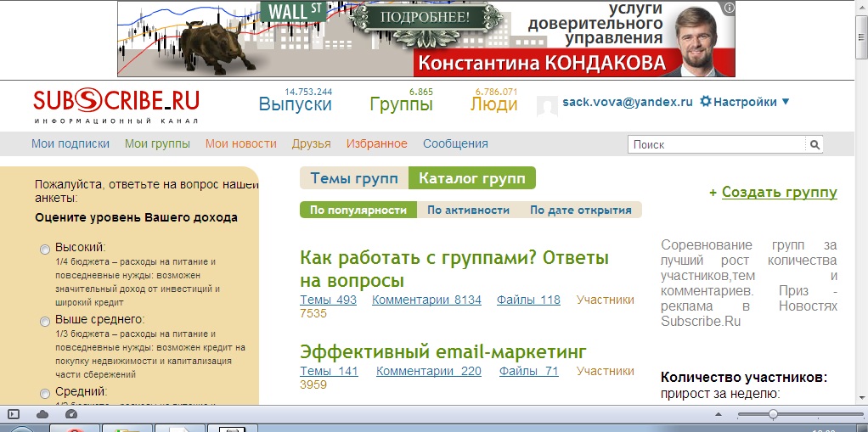Open the Эффективный email-маркетинг group link
Viewport: 868px width, 432px height.
click(x=443, y=351)
